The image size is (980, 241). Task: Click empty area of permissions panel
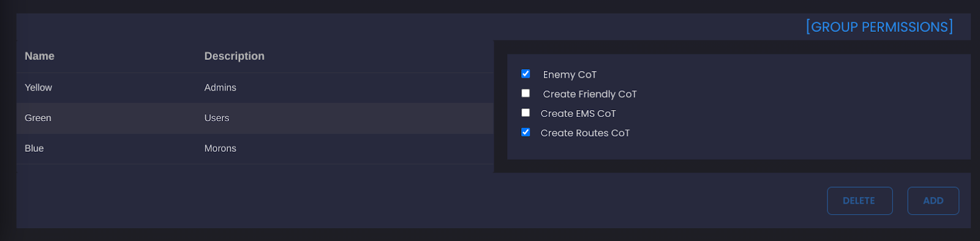pos(796,110)
